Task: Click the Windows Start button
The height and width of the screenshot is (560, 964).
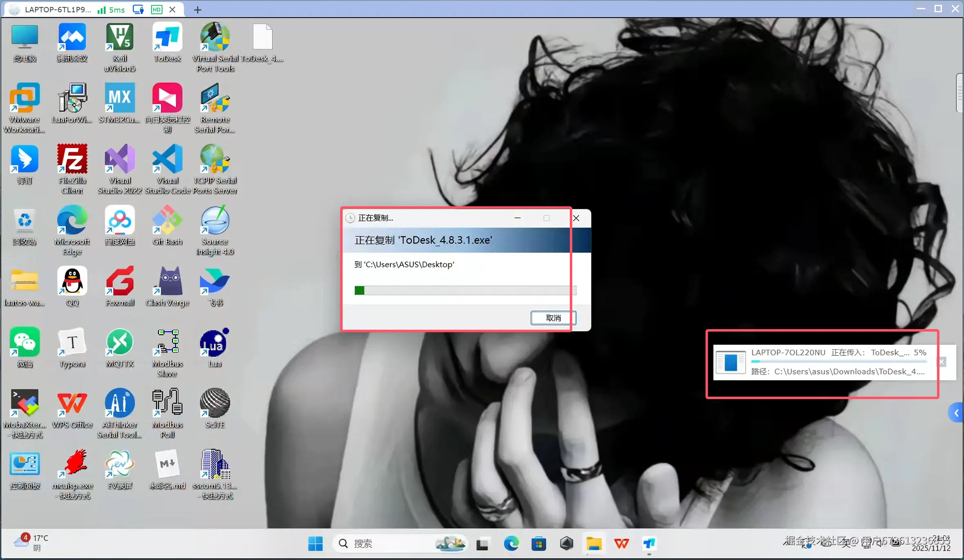Action: tap(315, 544)
